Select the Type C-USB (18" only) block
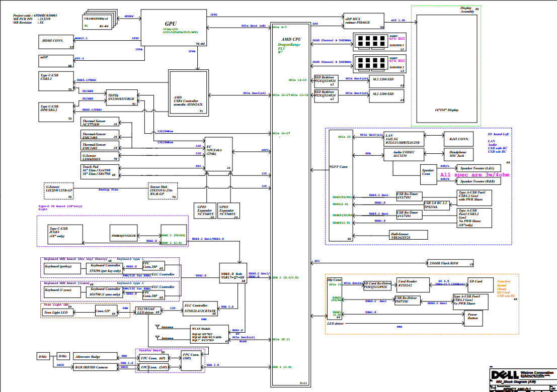The image size is (557, 392). pyautogui.click(x=65, y=234)
